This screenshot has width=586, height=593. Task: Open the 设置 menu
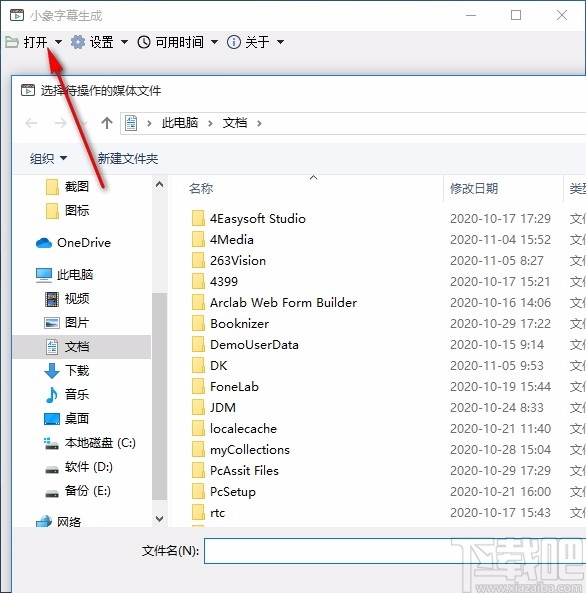(x=101, y=42)
